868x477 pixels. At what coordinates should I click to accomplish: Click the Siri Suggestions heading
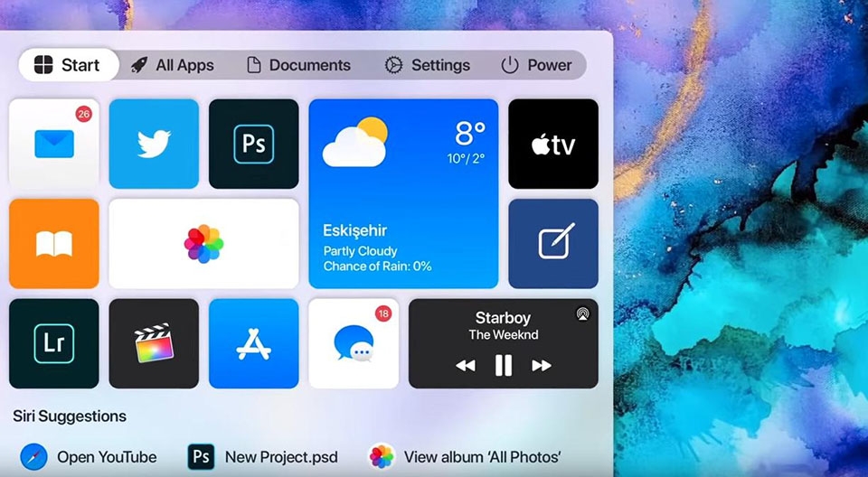coord(70,416)
